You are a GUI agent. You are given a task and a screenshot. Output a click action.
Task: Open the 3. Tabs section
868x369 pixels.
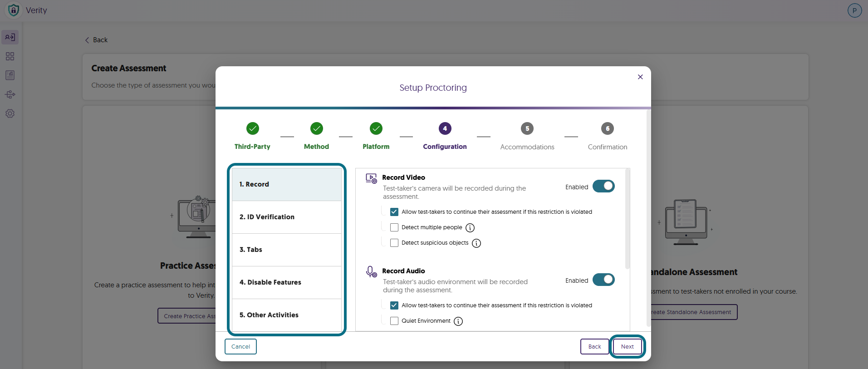tap(287, 250)
